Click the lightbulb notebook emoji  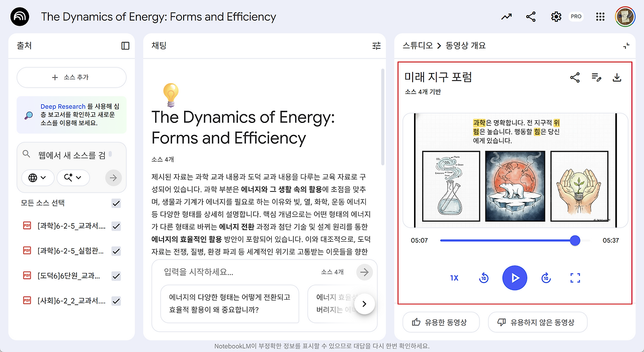[x=171, y=95]
